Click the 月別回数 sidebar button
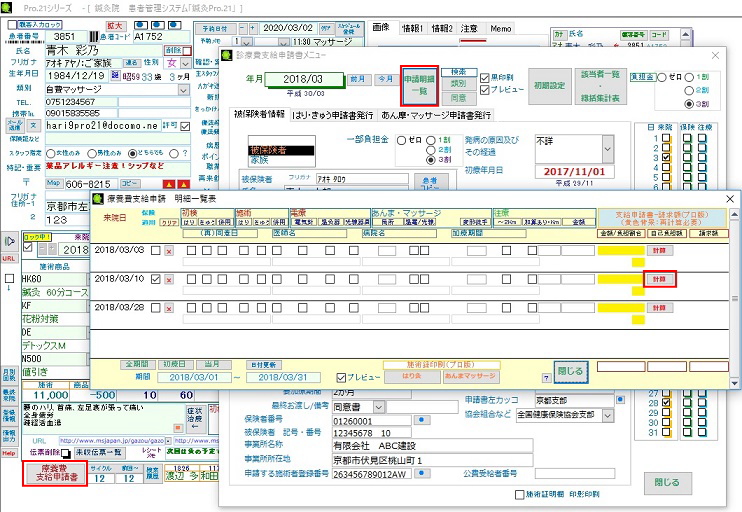The image size is (742, 512). (9, 375)
